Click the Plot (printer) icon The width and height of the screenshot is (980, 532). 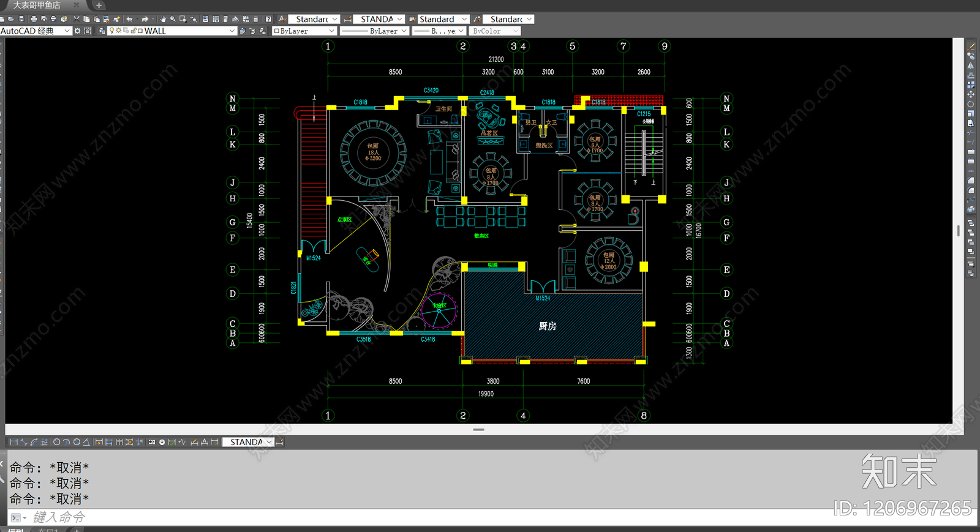coord(34,19)
